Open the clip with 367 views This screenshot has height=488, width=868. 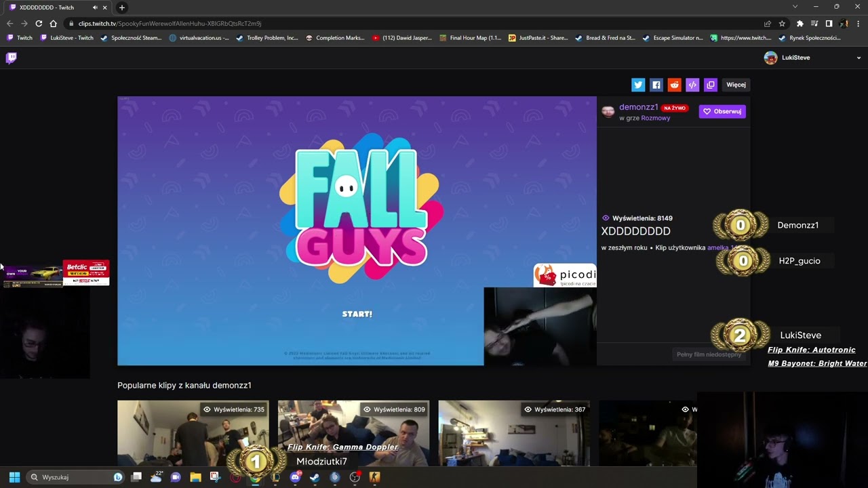point(513,433)
